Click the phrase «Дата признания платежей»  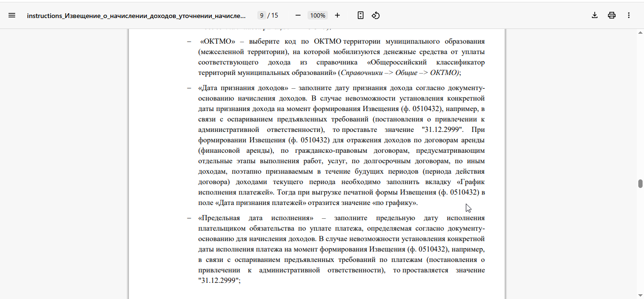261,203
